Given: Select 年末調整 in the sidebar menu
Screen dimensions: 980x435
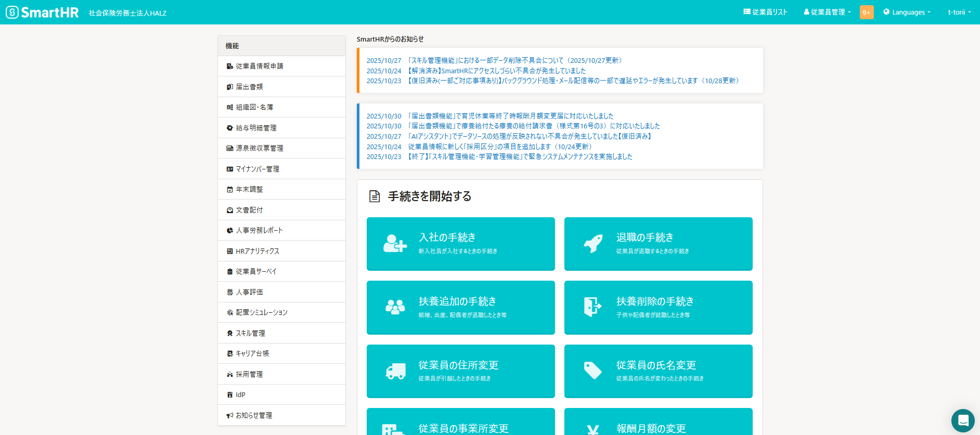Looking at the screenshot, I should point(249,190).
